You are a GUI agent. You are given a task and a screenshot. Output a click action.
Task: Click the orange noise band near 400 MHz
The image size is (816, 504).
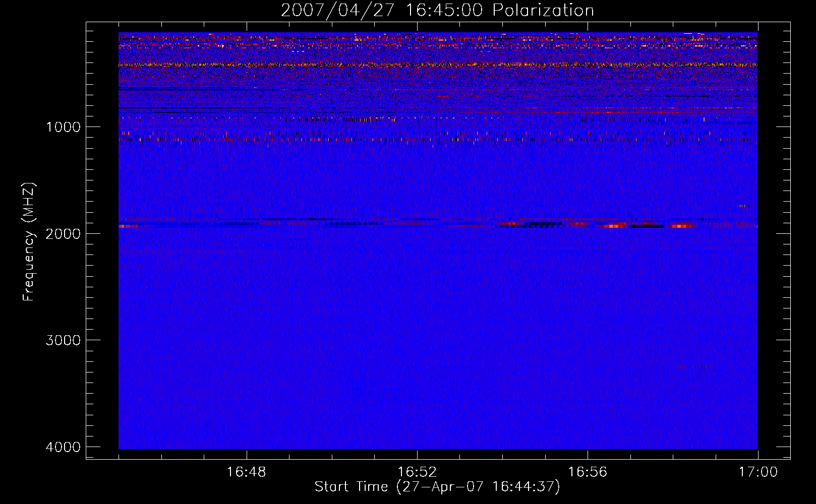pos(438,65)
